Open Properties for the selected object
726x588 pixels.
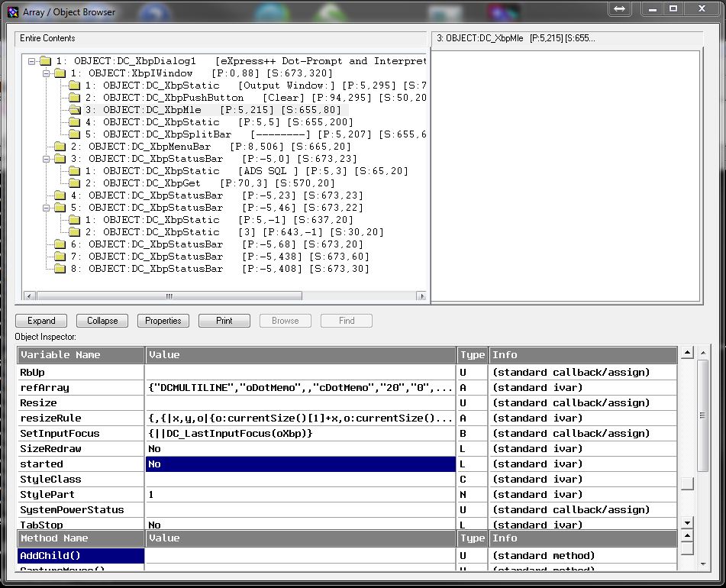point(163,321)
